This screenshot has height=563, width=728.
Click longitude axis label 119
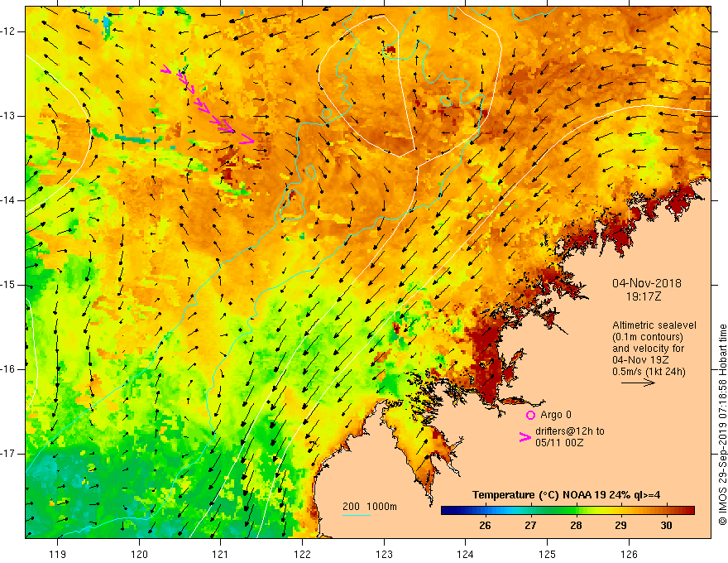pyautogui.click(x=58, y=554)
